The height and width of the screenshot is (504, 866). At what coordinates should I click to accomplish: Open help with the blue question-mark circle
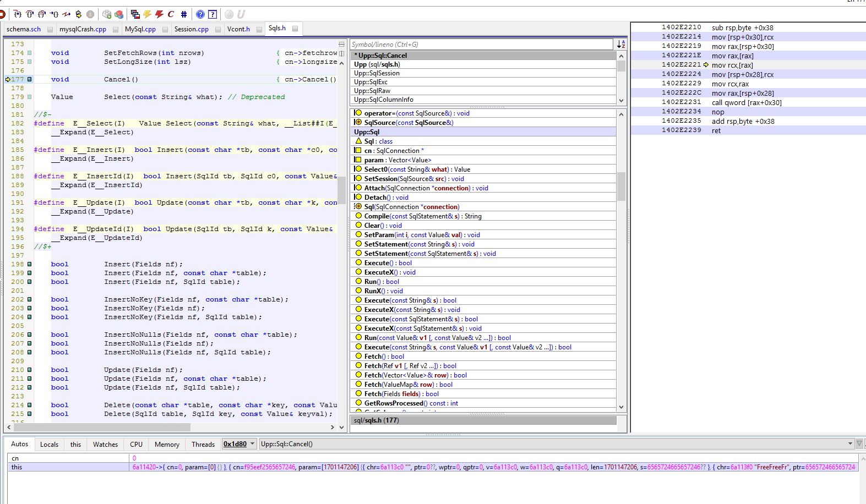click(200, 14)
